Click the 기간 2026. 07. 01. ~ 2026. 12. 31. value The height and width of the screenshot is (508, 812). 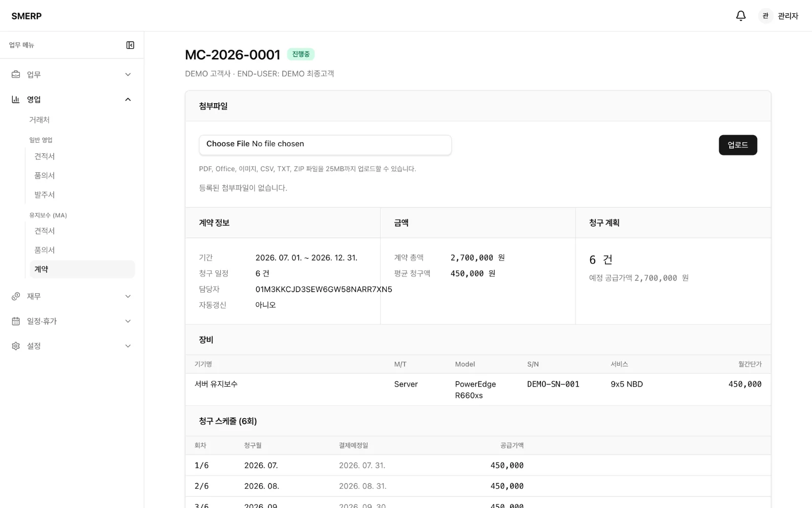tap(307, 258)
